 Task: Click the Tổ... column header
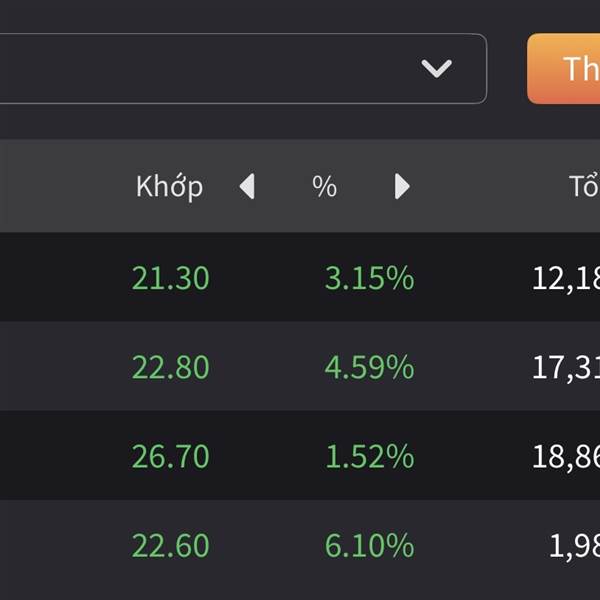[584, 185]
